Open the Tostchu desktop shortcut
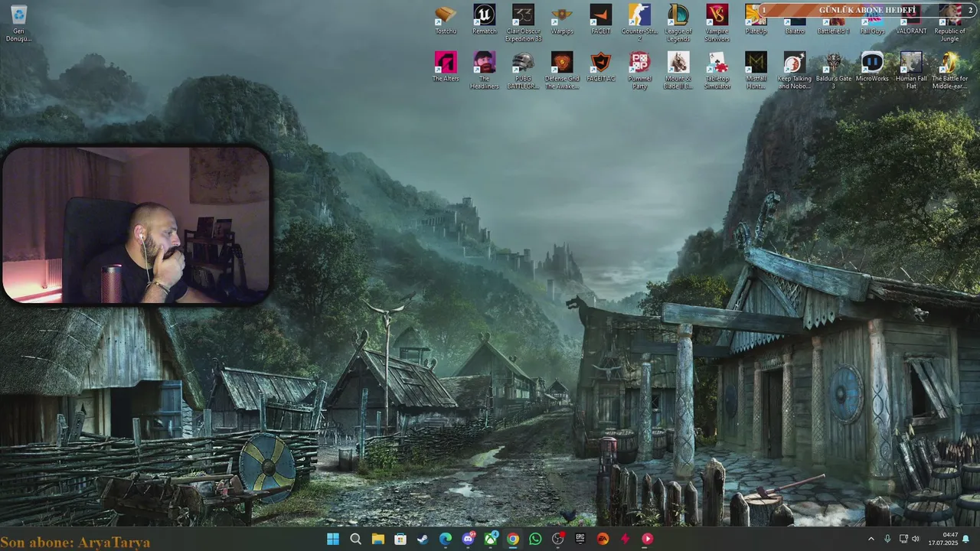This screenshot has width=980, height=551. point(446,20)
